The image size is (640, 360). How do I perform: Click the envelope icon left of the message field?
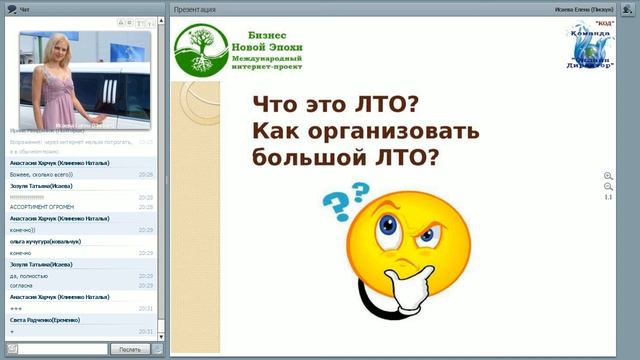12,349
